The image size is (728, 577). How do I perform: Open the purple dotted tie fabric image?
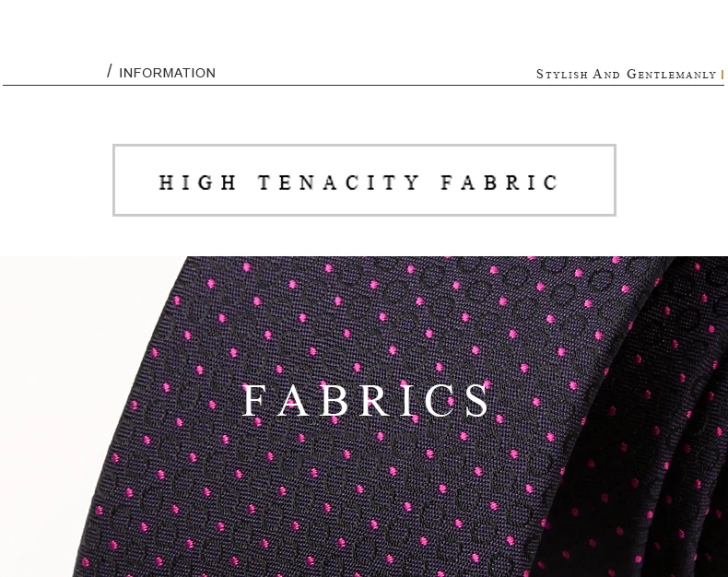click(x=364, y=417)
